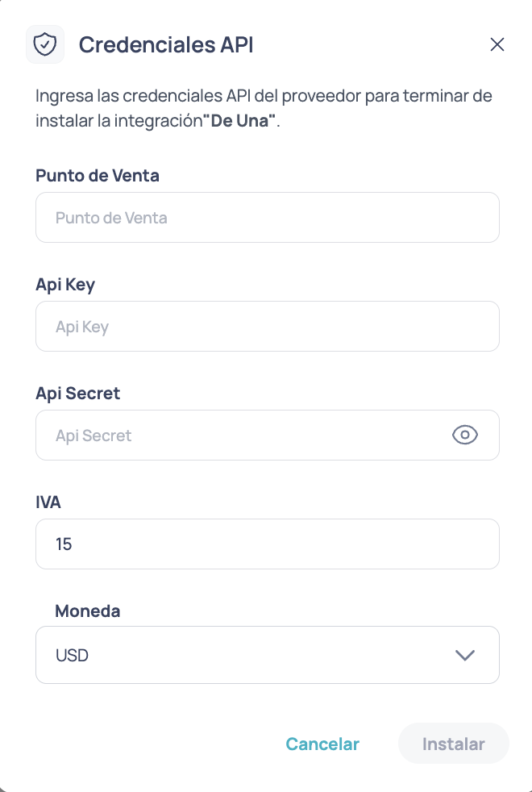Click the eye icon inside Api Secret row
This screenshot has width=532, height=792.
(x=465, y=435)
